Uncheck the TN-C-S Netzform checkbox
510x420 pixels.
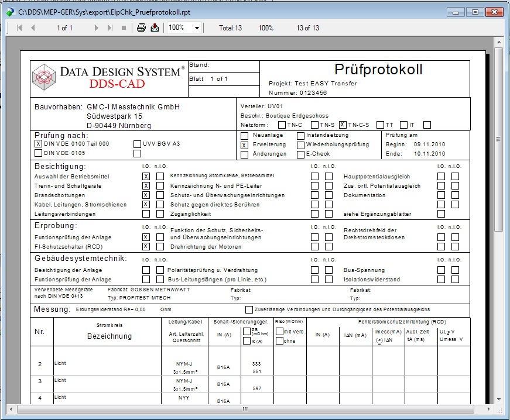(x=343, y=125)
